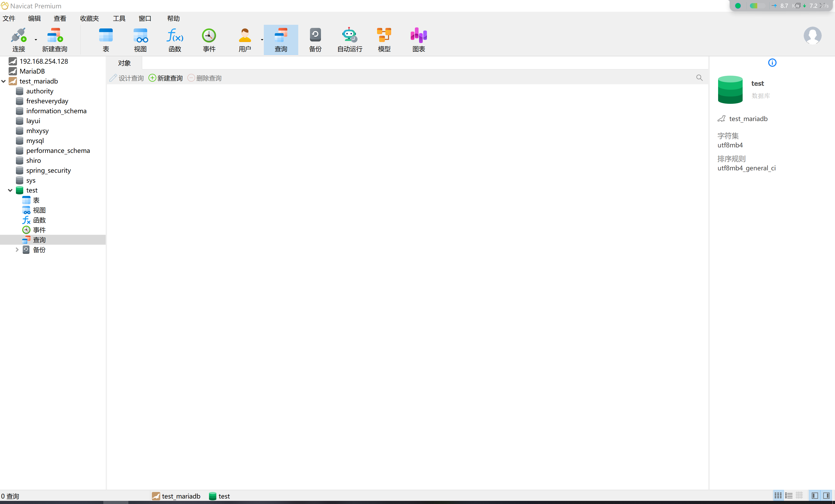Open the View (查看) menu
This screenshot has height=504, width=835.
[x=60, y=18]
